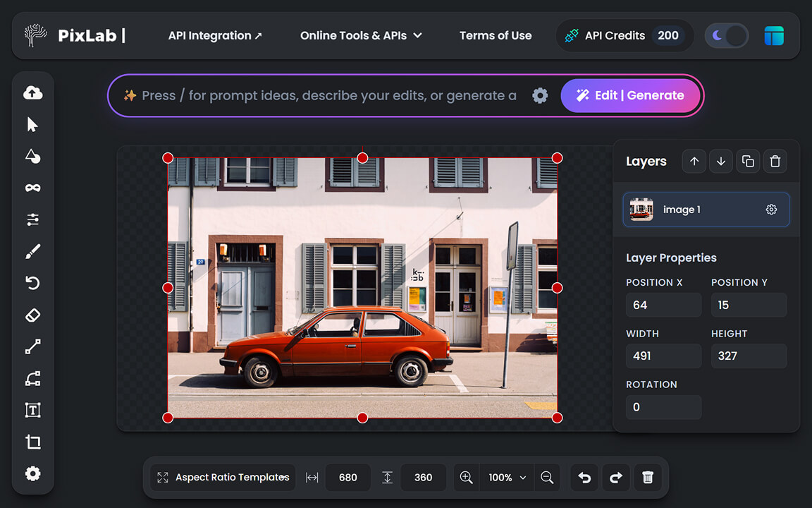Activate the Crop tool
This screenshot has height=508, width=812.
32,442
